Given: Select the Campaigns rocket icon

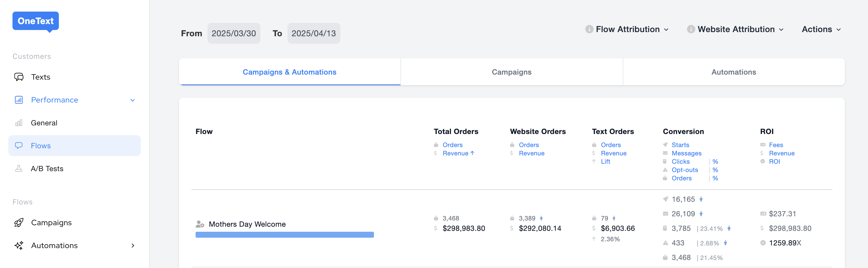Looking at the screenshot, I should click(19, 223).
